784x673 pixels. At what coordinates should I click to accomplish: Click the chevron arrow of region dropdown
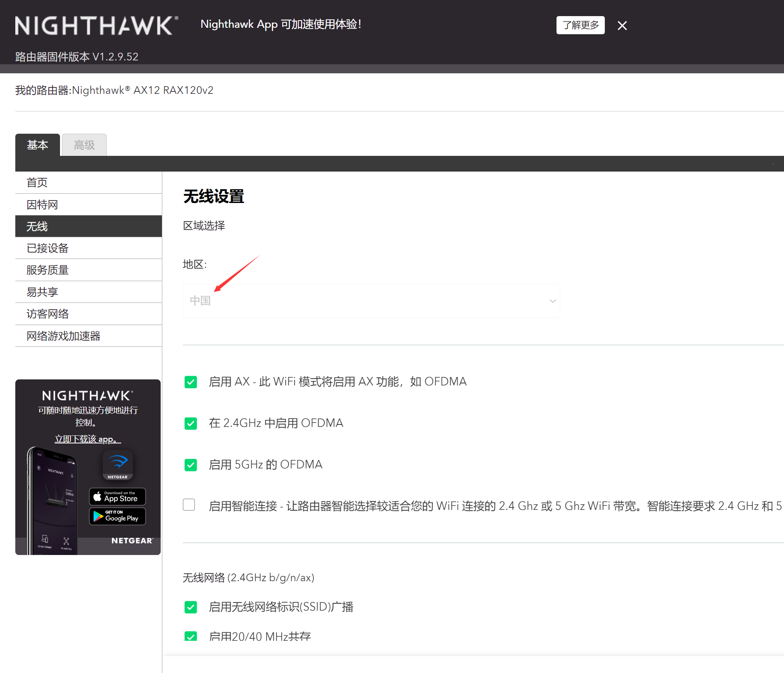coord(552,301)
